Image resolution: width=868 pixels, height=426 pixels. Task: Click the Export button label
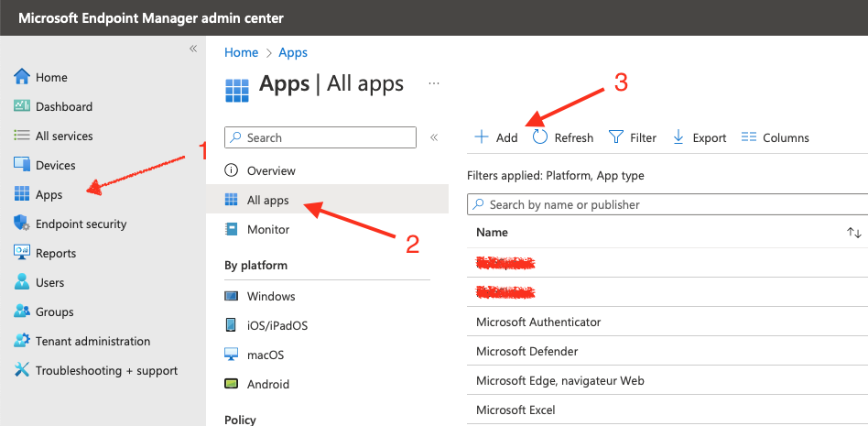[709, 138]
